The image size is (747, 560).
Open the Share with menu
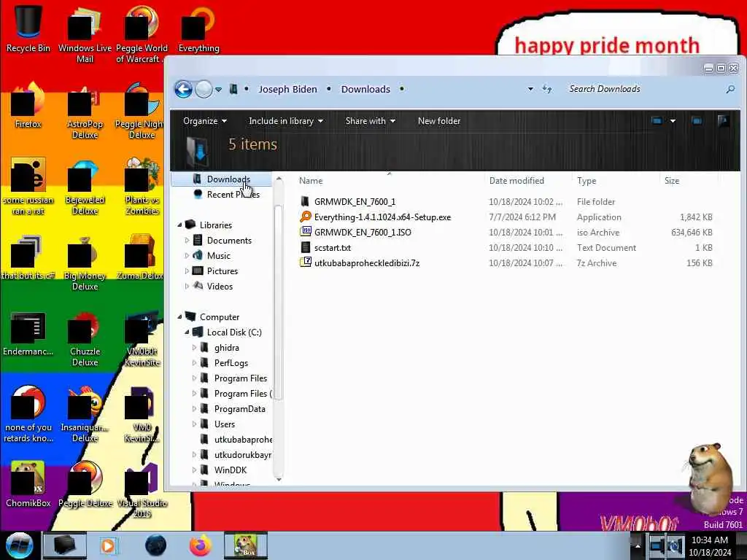coord(370,121)
